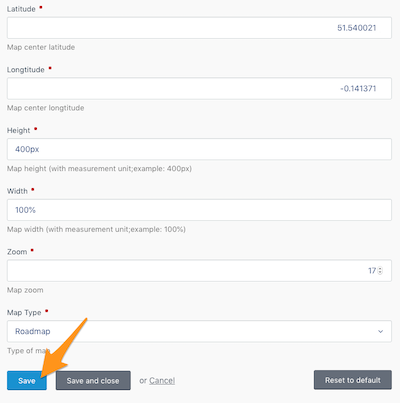This screenshot has width=400, height=403.
Task: Click the Width field label
Action: (x=17, y=191)
